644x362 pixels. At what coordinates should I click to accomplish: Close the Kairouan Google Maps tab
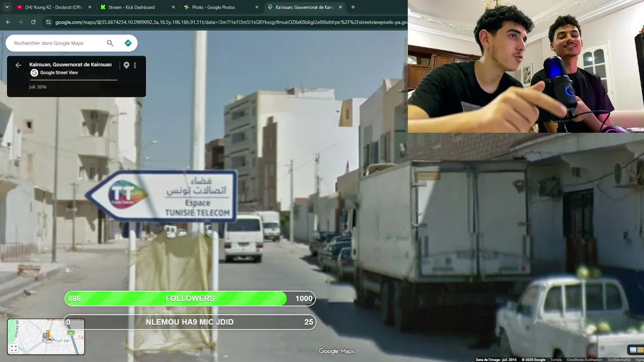coord(341,7)
